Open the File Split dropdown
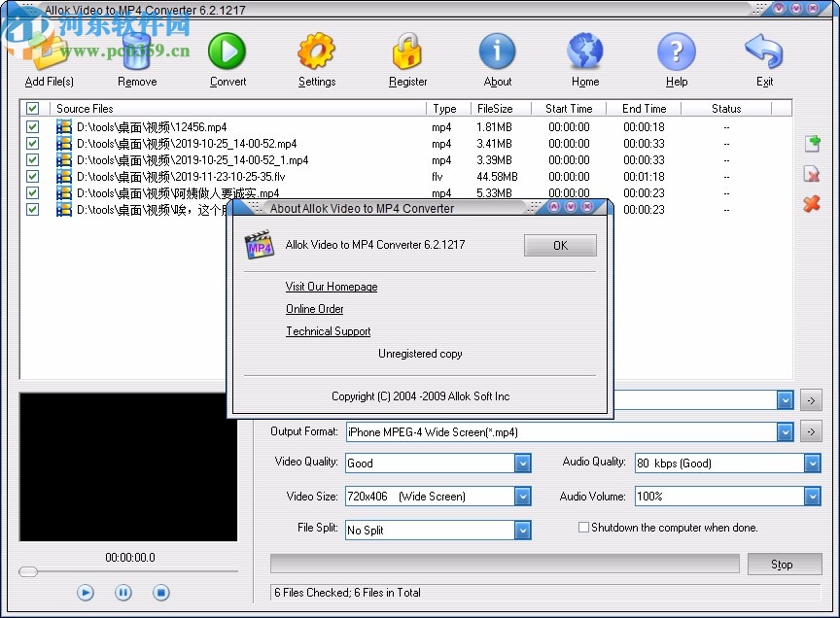Image resolution: width=840 pixels, height=618 pixels. click(523, 530)
